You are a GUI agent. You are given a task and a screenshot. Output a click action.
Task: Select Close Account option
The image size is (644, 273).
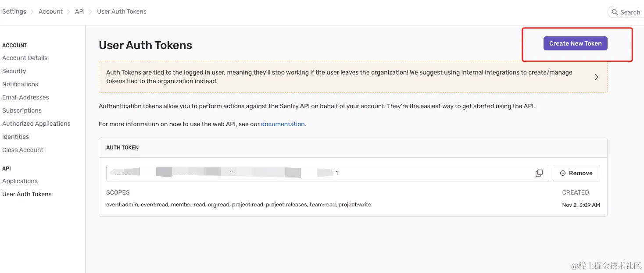click(23, 150)
